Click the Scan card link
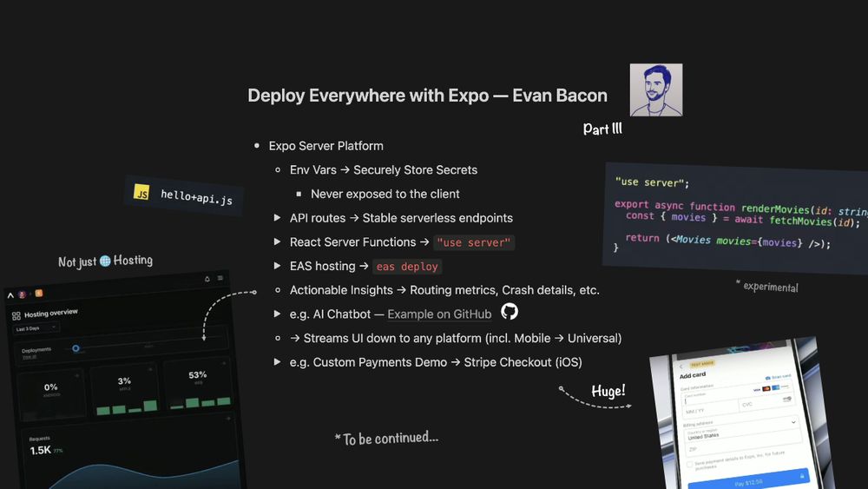868x489 pixels. 779,377
